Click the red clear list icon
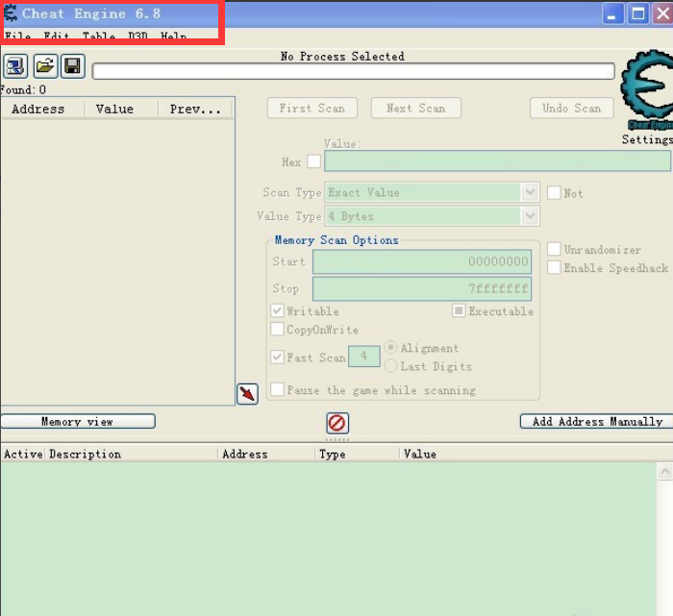The height and width of the screenshot is (616, 673). pos(337,423)
